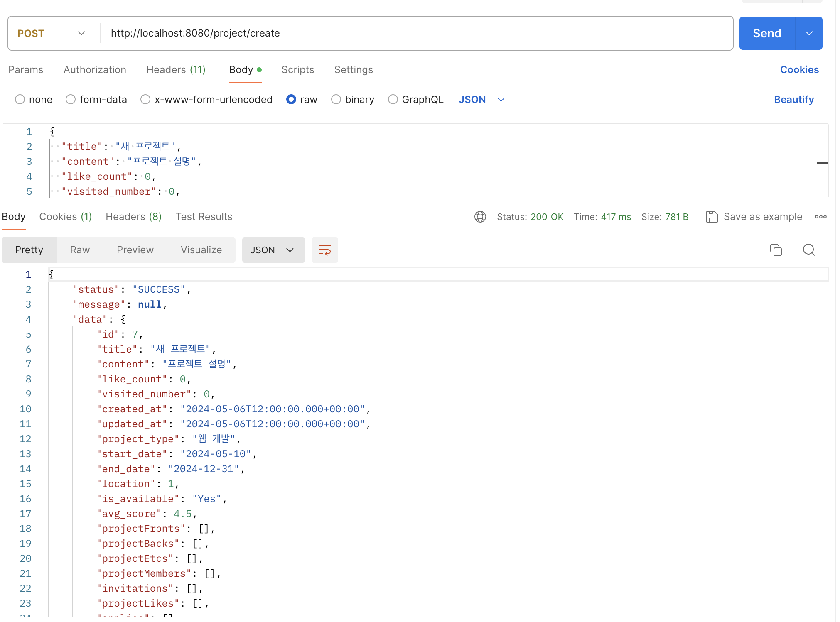Click the save icon for Save as example
This screenshot has width=840, height=622.
click(x=712, y=217)
